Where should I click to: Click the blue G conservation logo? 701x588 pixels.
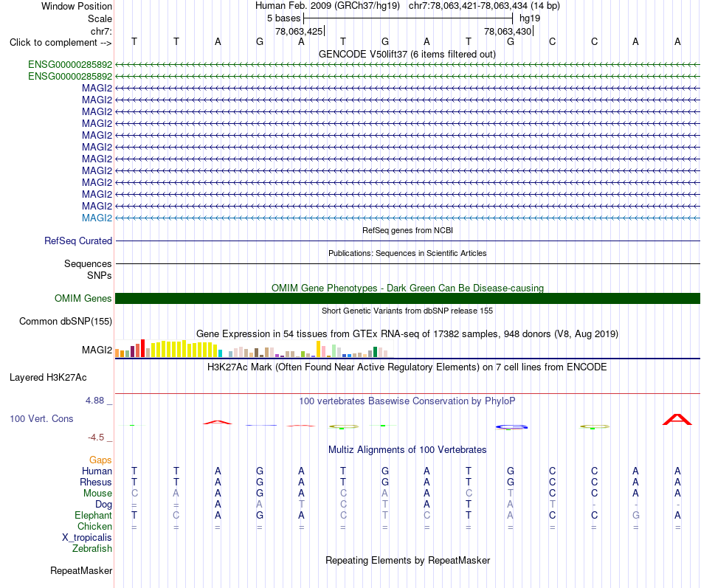(x=511, y=427)
